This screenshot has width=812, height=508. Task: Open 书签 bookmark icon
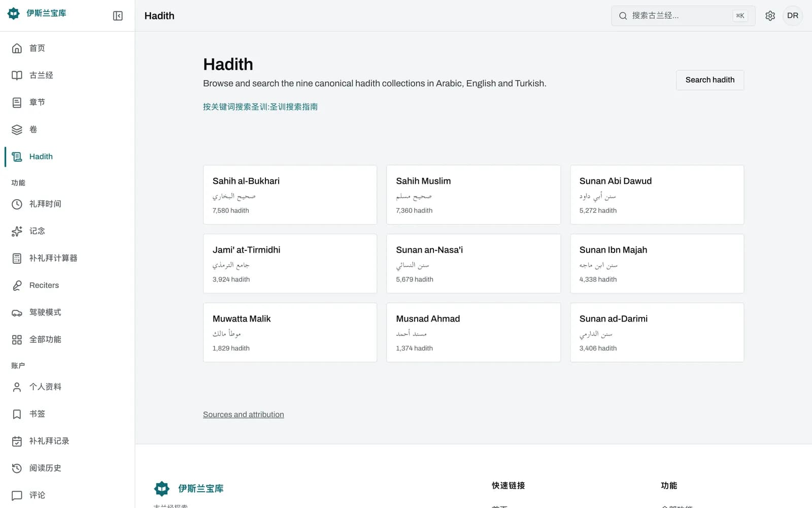[x=17, y=414]
